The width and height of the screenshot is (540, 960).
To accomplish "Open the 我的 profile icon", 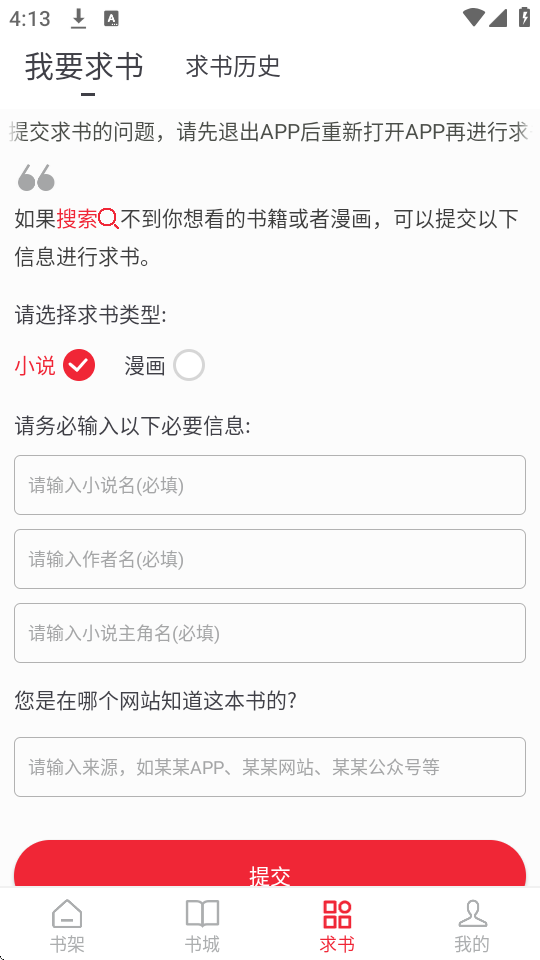I will pyautogui.click(x=472, y=914).
